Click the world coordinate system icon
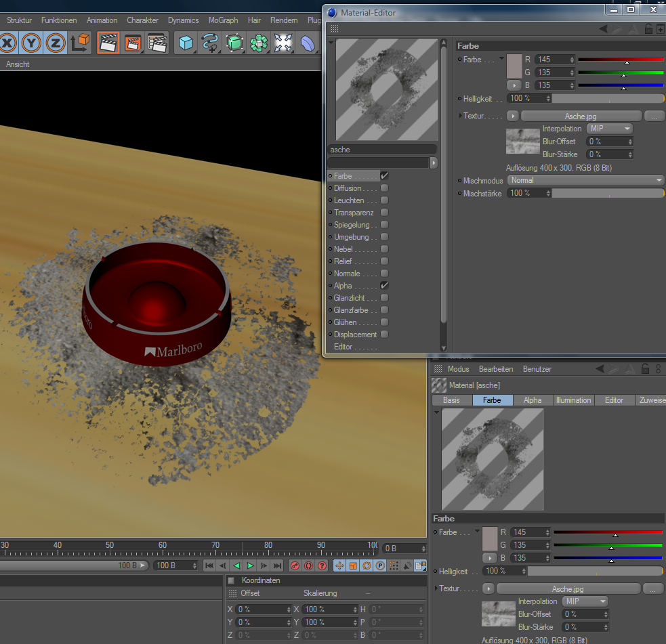Image resolution: width=666 pixels, height=644 pixels. point(80,43)
